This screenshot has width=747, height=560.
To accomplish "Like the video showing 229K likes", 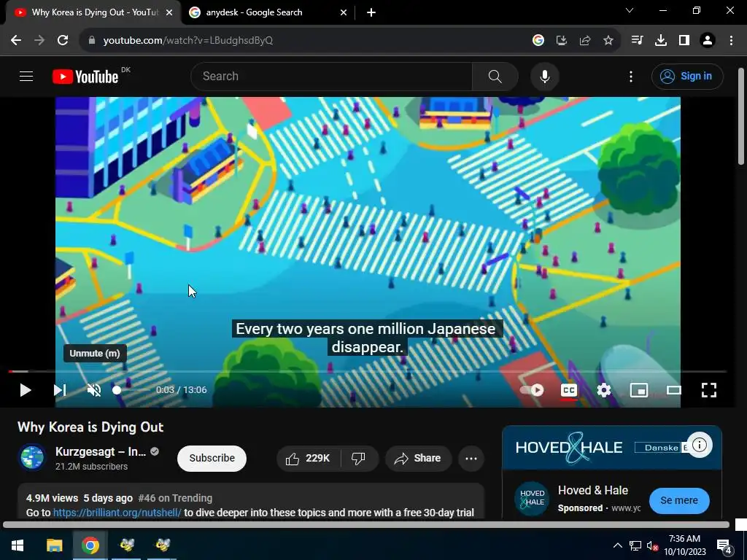I will pos(308,458).
